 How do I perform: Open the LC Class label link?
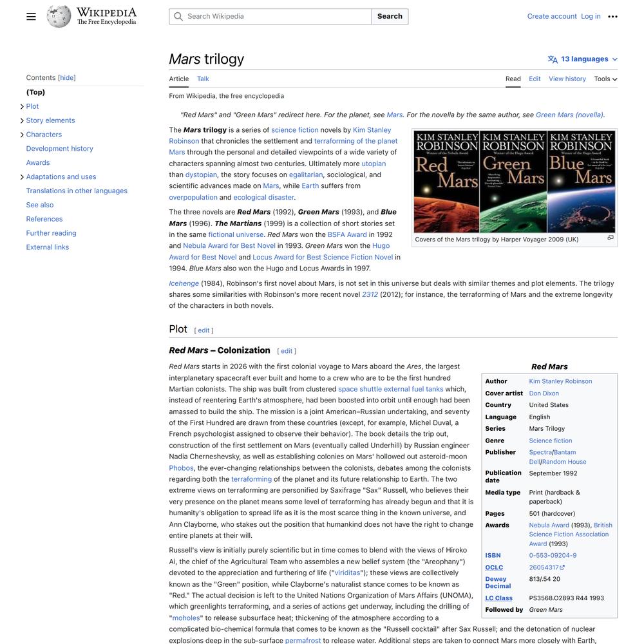[498, 598]
